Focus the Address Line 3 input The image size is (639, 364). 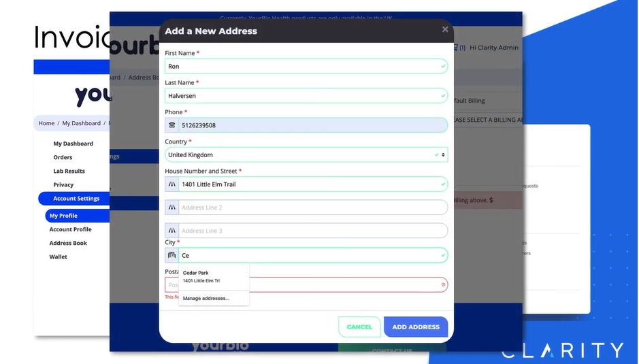pyautogui.click(x=312, y=231)
